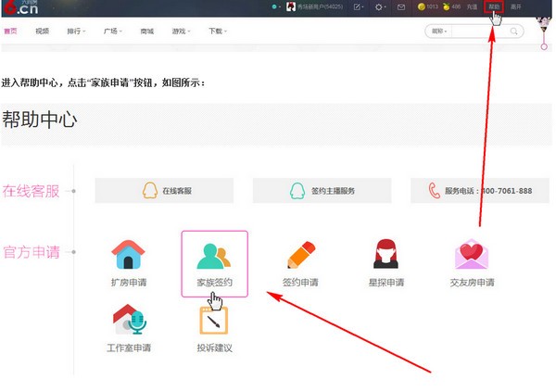Viewport: 556px width, 392px height.
Task: Open the 投诉建议 complaint icon
Action: pyautogui.click(x=214, y=321)
